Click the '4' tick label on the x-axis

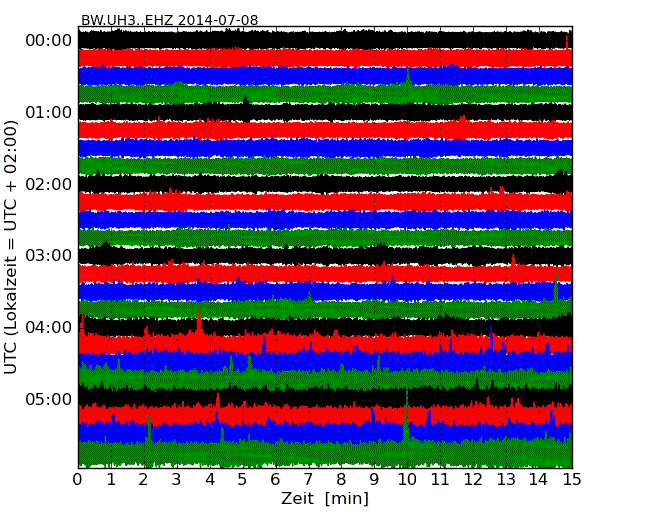click(210, 480)
